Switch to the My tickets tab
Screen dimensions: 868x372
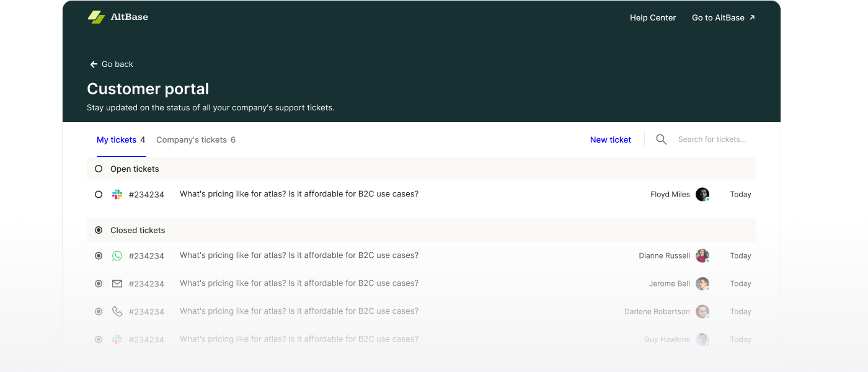121,139
